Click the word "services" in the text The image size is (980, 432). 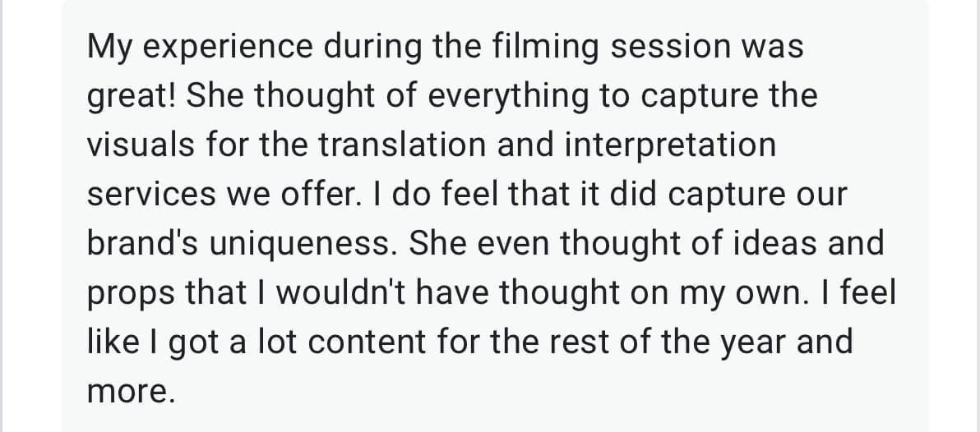(x=153, y=194)
